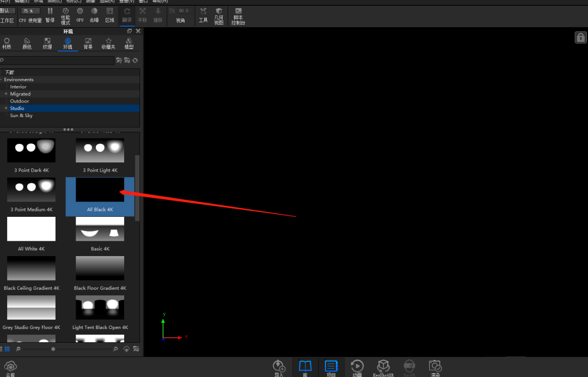The height and width of the screenshot is (377, 588).
Task: Open the CPU usage 75% dropdown
Action: [x=30, y=11]
